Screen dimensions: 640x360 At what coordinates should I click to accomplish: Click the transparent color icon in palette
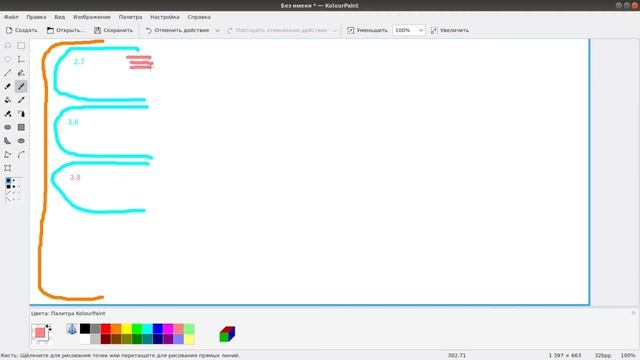72,329
